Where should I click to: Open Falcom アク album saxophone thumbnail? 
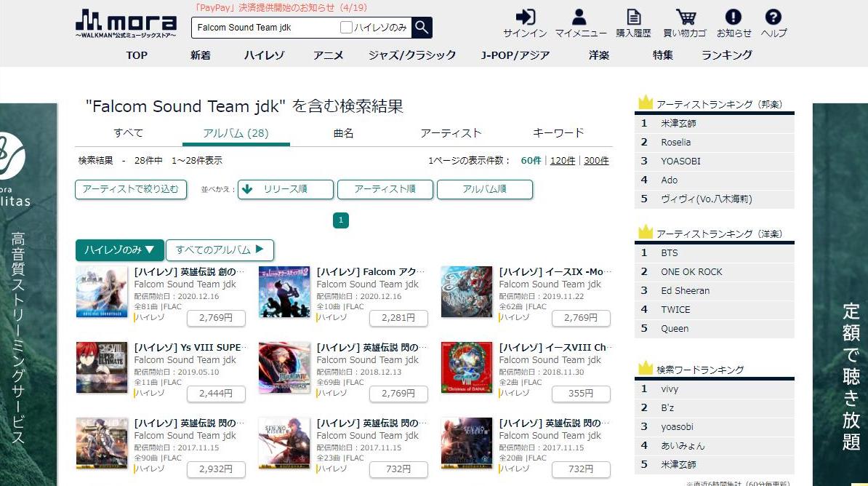[x=284, y=292]
